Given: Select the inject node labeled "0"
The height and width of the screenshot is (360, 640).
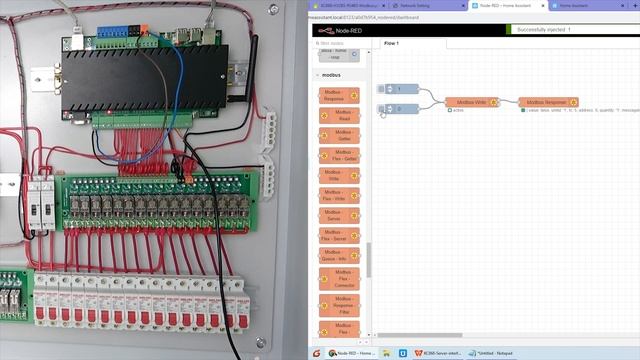Looking at the screenshot, I should pyautogui.click(x=402, y=109).
